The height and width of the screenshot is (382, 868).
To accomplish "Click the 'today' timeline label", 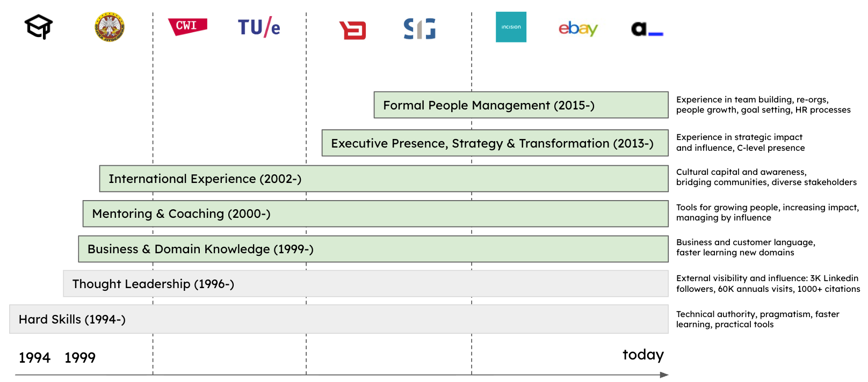I will tap(643, 355).
